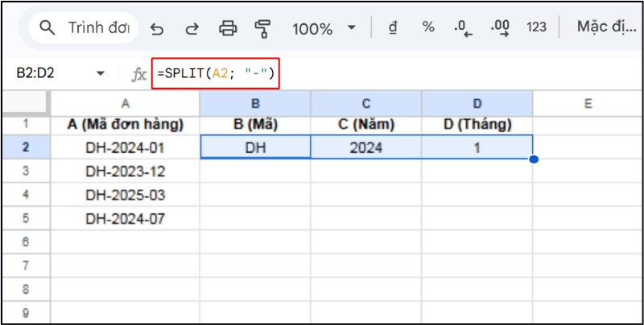Select the paint format tool
The image size is (644, 325).
(262, 28)
